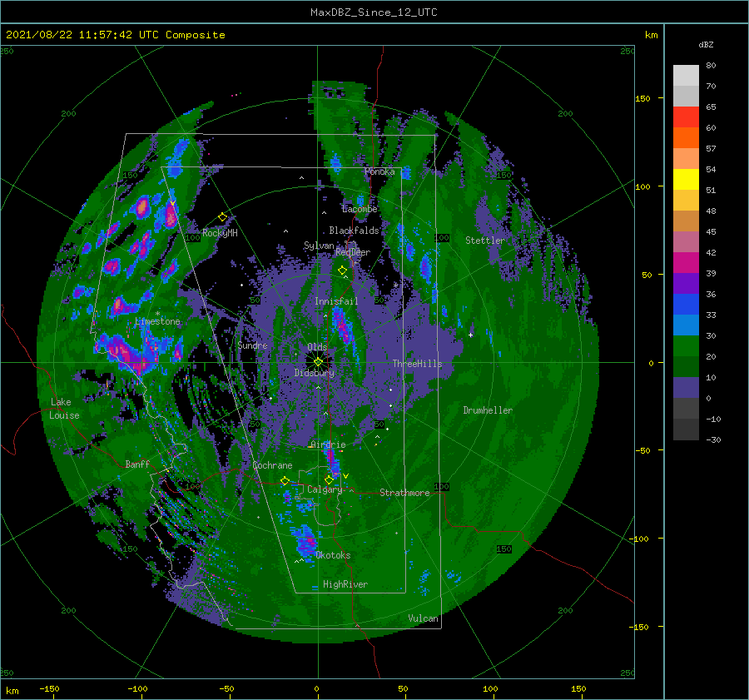Click the Innisfail label
This screenshot has width=749, height=700.
[x=336, y=301]
